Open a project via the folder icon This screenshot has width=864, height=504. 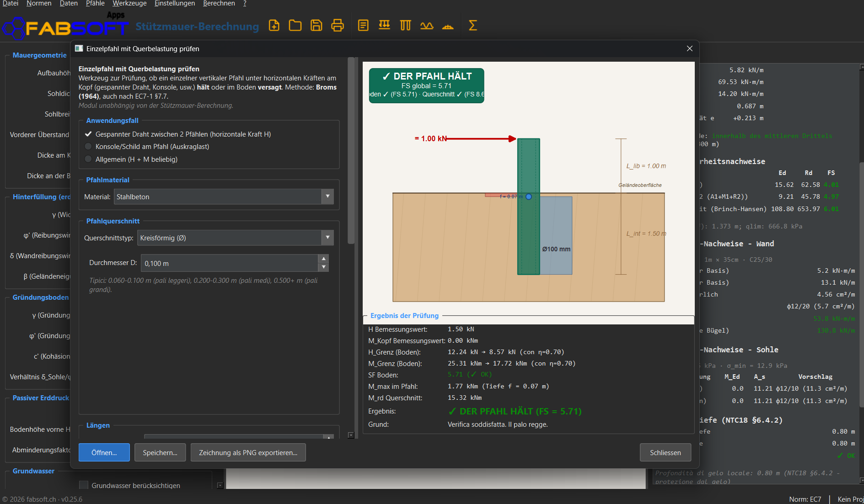(295, 25)
